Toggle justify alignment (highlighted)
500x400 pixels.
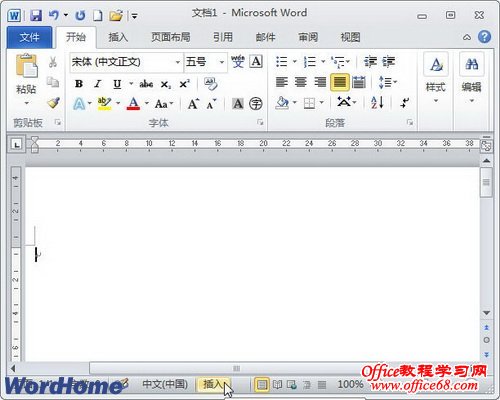tap(340, 82)
